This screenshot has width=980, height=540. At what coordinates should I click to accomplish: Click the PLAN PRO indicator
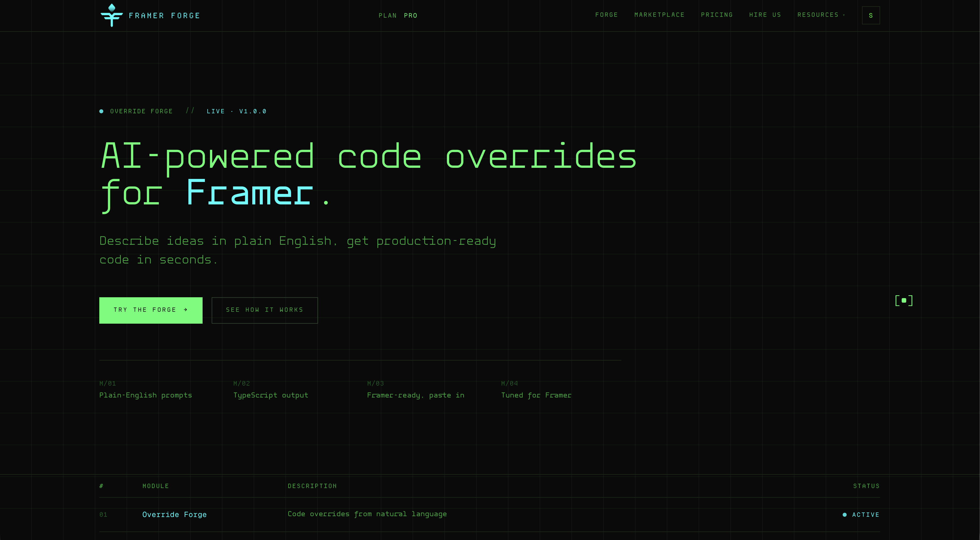398,16
